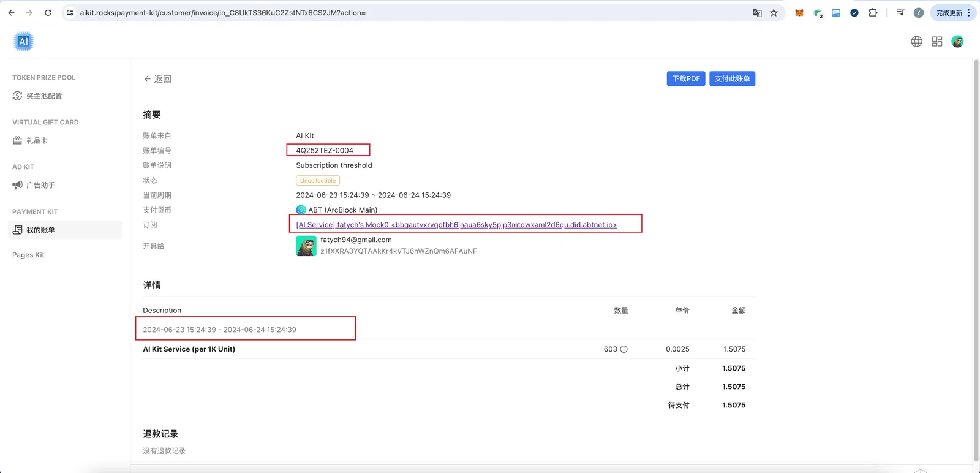Image resolution: width=980 pixels, height=473 pixels.
Task: Open the language globe selector
Action: [x=916, y=41]
